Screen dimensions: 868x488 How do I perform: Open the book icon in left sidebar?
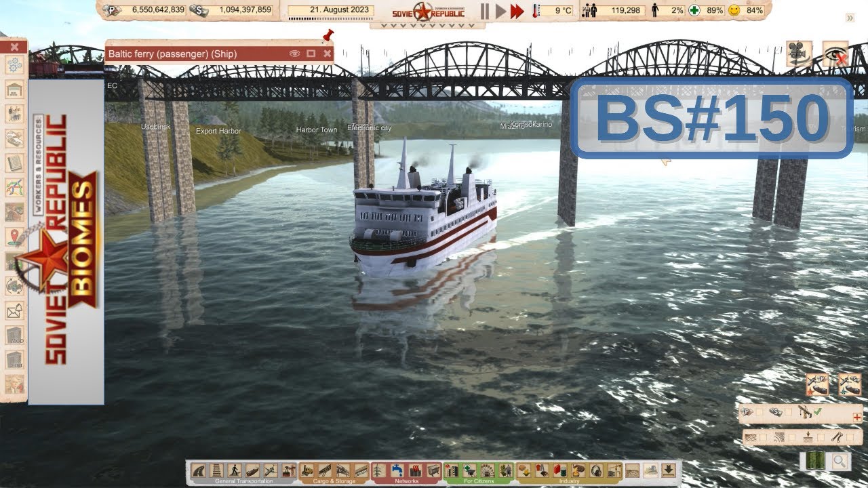pyautogui.click(x=14, y=163)
